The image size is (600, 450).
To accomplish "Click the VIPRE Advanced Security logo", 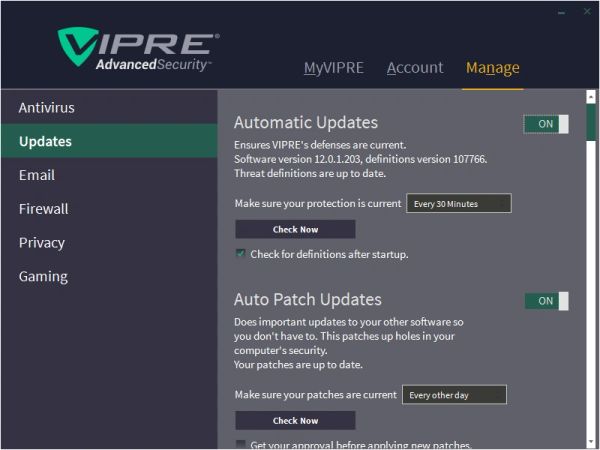I will [139, 49].
